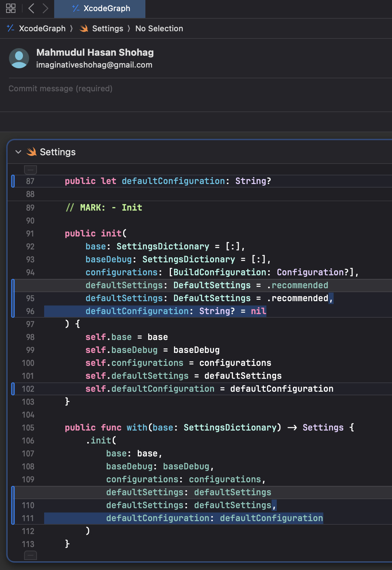Click XcodeGraph in the jump bar
Viewport: 392px width, 570px height.
[42, 28]
